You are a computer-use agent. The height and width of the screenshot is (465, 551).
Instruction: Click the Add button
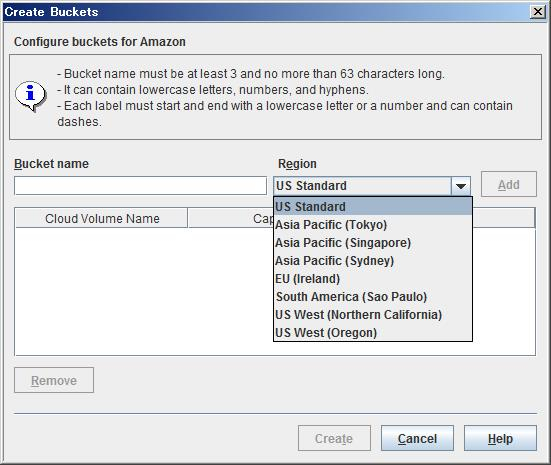pyautogui.click(x=508, y=184)
